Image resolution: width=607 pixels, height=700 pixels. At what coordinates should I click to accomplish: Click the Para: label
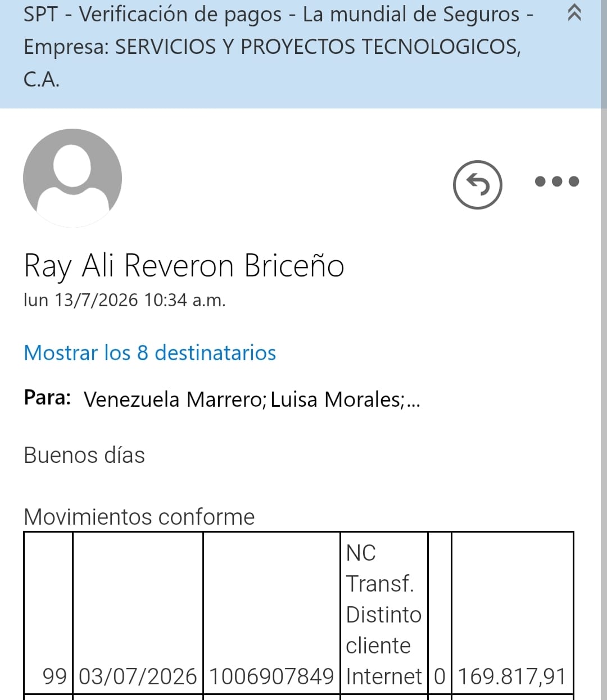[x=47, y=398]
